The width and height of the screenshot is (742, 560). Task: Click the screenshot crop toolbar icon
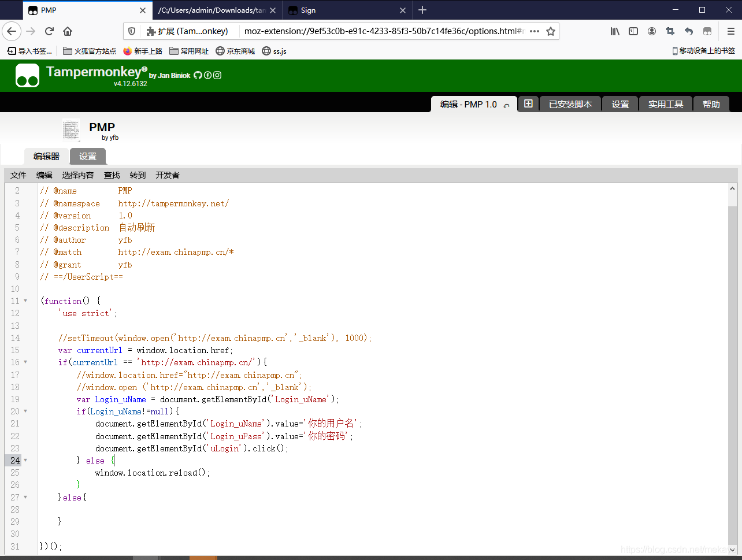(670, 31)
